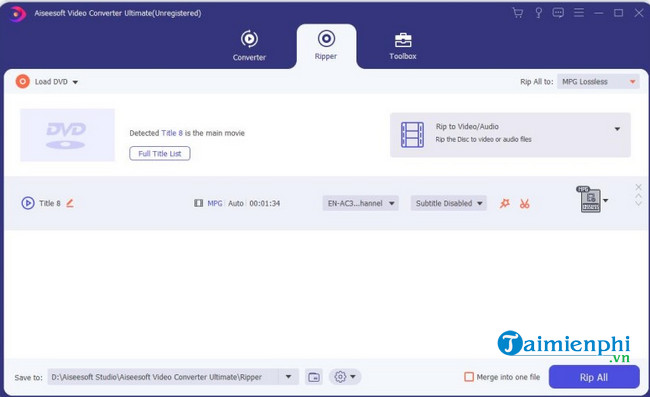650x397 pixels.
Task: Open the Rip All to format dropdown
Action: [598, 82]
